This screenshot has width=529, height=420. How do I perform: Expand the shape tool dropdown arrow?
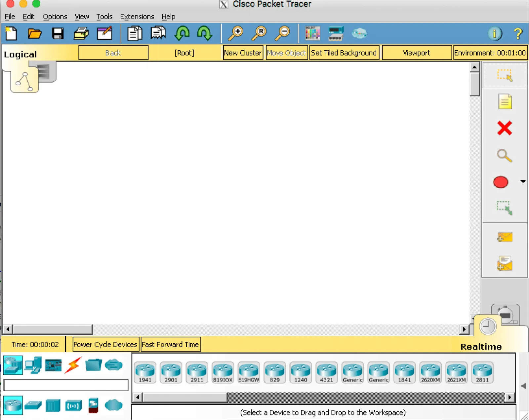(523, 181)
